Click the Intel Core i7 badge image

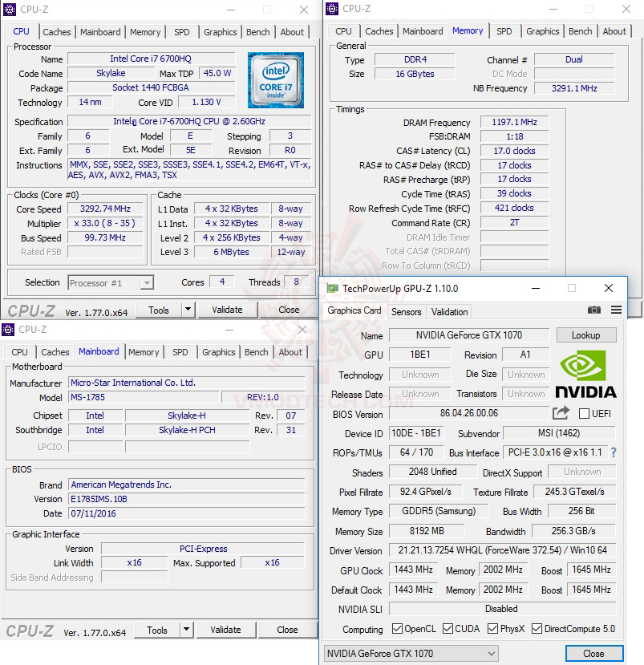click(x=276, y=79)
